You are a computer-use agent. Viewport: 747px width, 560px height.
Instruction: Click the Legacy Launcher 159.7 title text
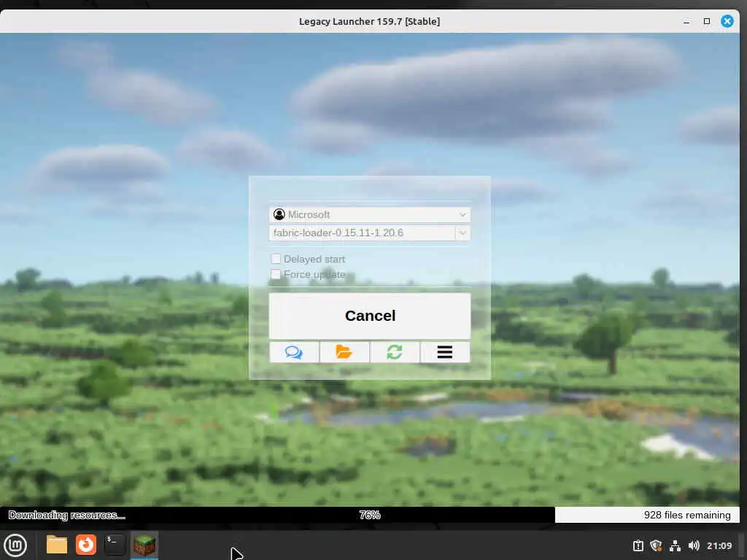pyautogui.click(x=369, y=21)
